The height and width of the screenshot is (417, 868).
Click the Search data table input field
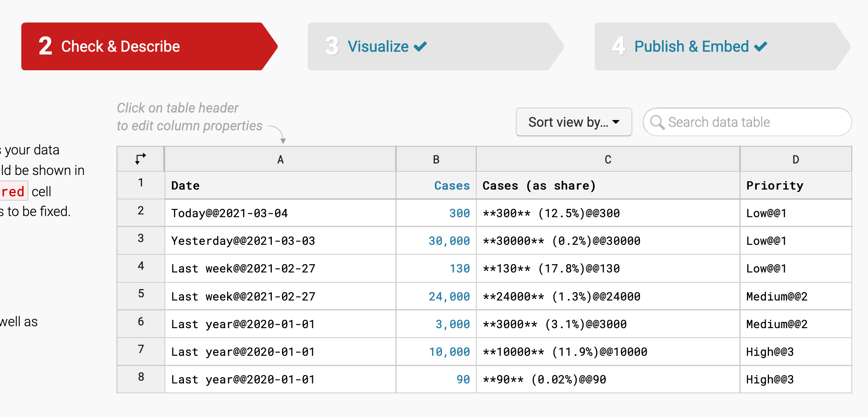pos(750,122)
